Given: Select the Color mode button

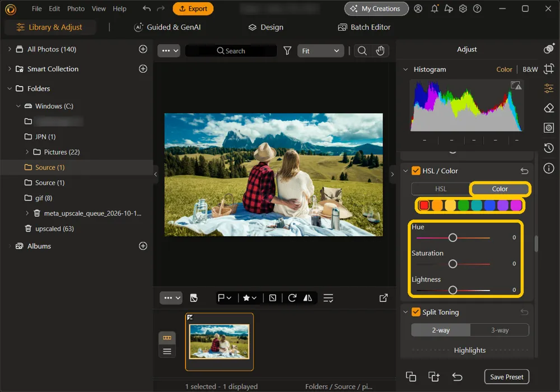Looking at the screenshot, I should 500,189.
